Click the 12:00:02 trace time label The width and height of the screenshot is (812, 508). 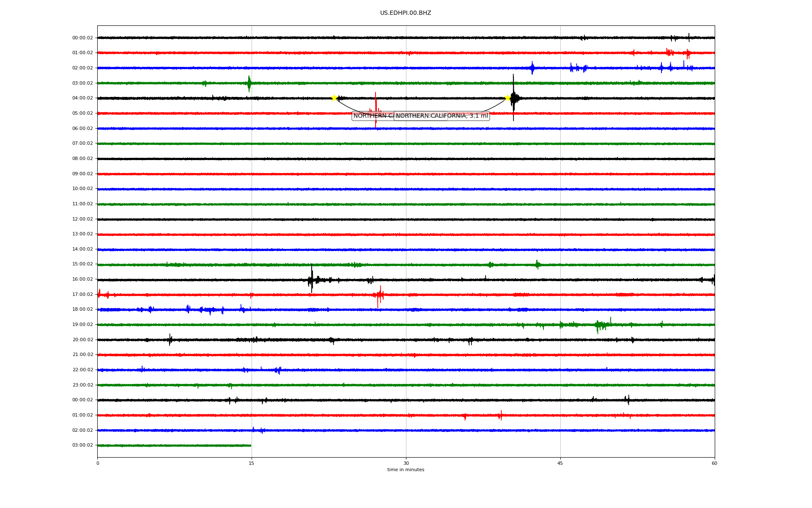(x=82, y=219)
